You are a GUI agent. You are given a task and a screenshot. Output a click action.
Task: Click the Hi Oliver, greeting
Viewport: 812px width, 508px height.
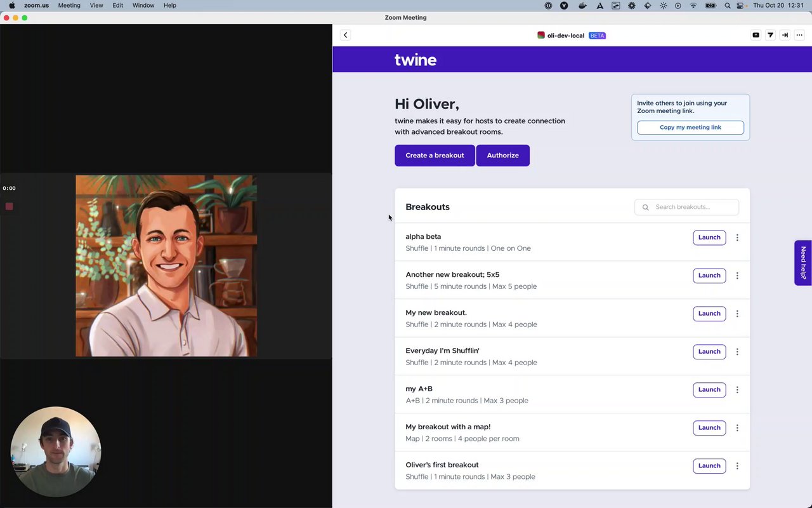(x=427, y=104)
